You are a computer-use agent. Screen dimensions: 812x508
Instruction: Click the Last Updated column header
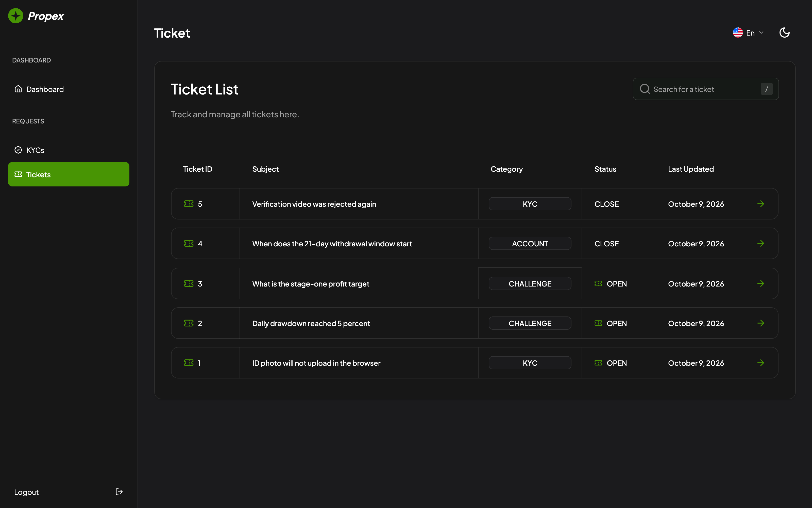tap(691, 169)
